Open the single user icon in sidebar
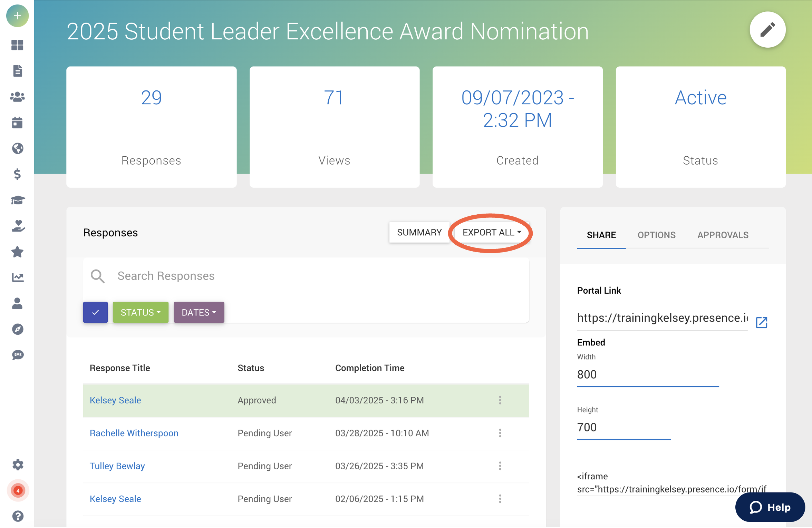 tap(17, 304)
